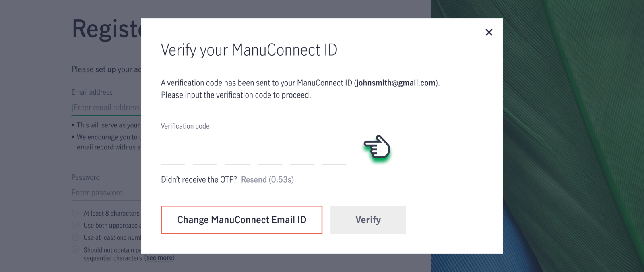Click the 'Use at least one number' check icon
Screen dimensions: 644x272
(75, 237)
